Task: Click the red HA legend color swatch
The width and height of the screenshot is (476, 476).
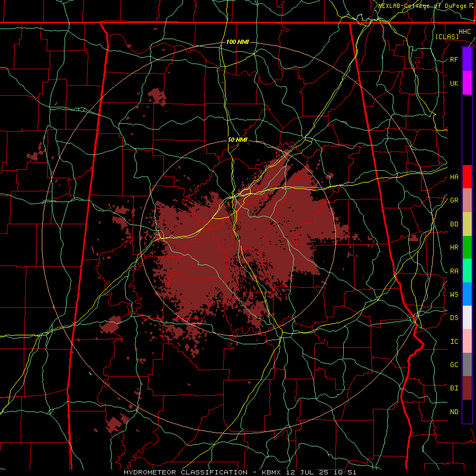Action: (467, 177)
